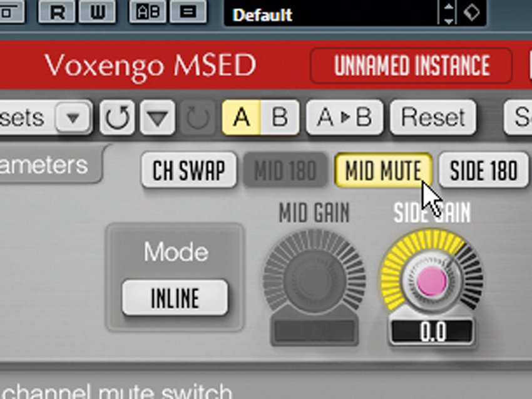The width and height of the screenshot is (532, 399).
Task: Toggle the SIDE 180 phase switch
Action: pyautogui.click(x=483, y=170)
